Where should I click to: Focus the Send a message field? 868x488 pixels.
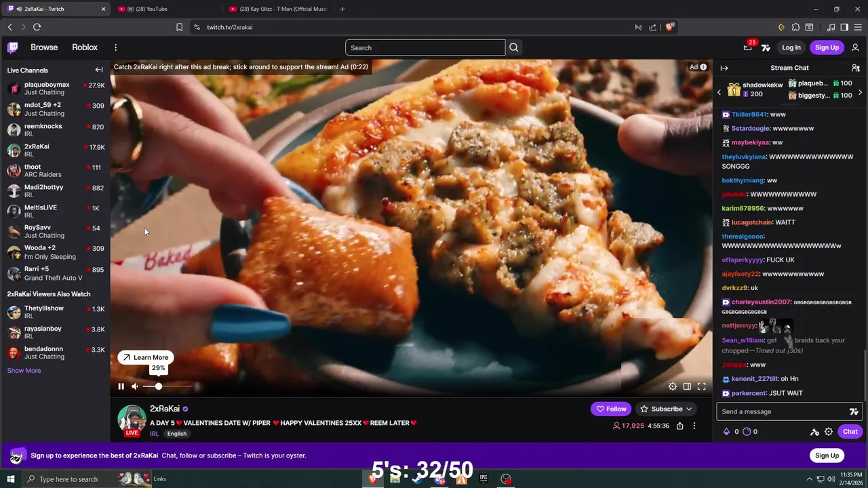tap(783, 411)
